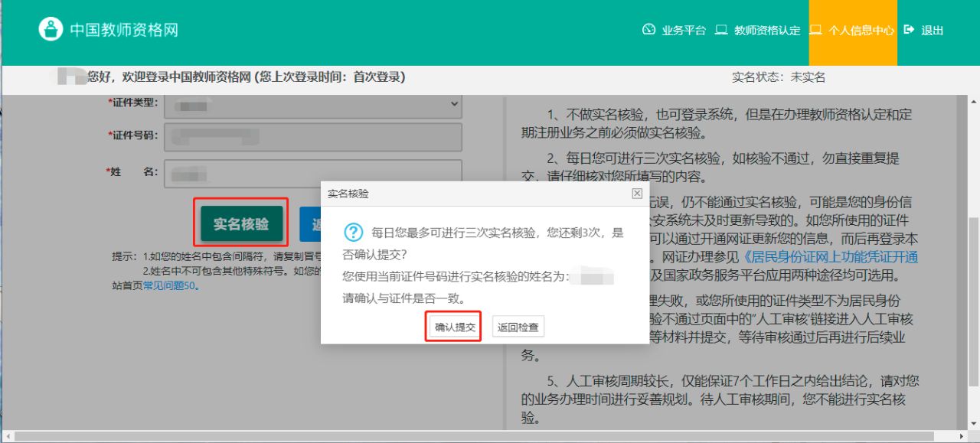Click the 姓名 input field

point(314,173)
